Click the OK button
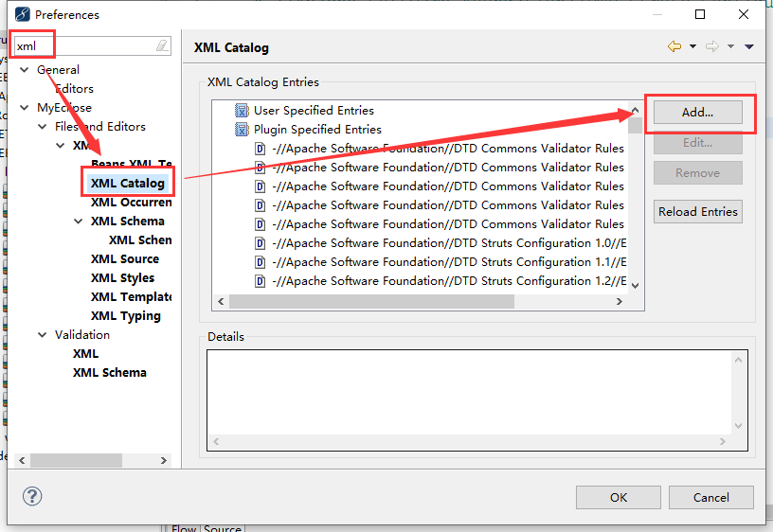The image size is (773, 532). [619, 498]
